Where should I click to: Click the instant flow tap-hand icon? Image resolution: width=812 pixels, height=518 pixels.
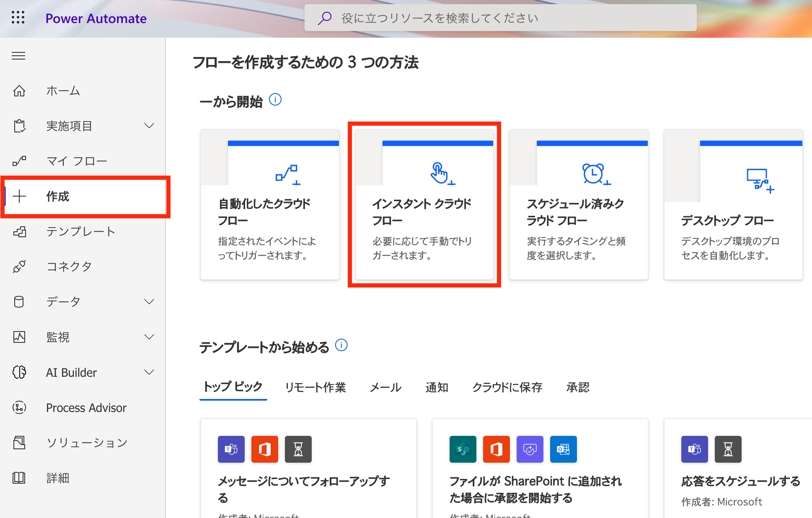tap(442, 174)
